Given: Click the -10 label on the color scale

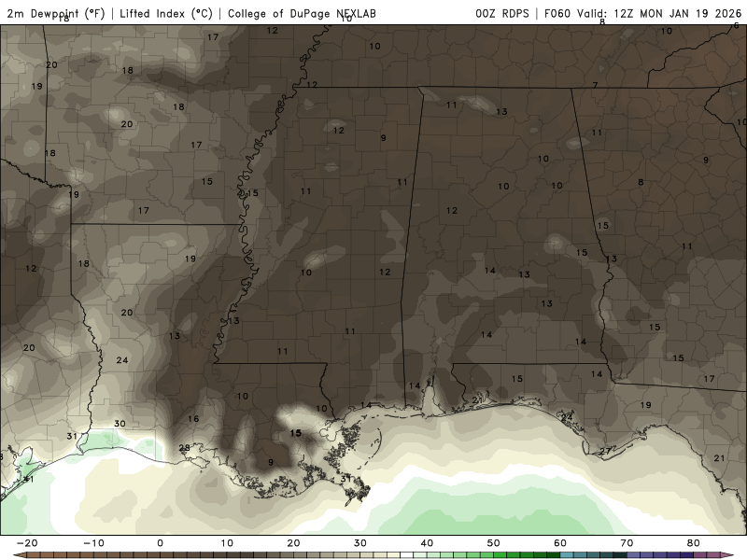Looking at the screenshot, I should [x=93, y=543].
